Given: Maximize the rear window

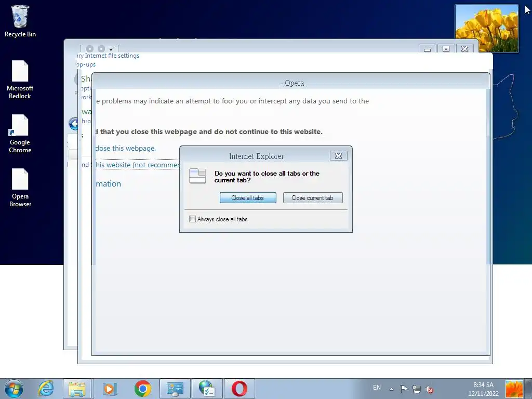Looking at the screenshot, I should click(x=446, y=49).
